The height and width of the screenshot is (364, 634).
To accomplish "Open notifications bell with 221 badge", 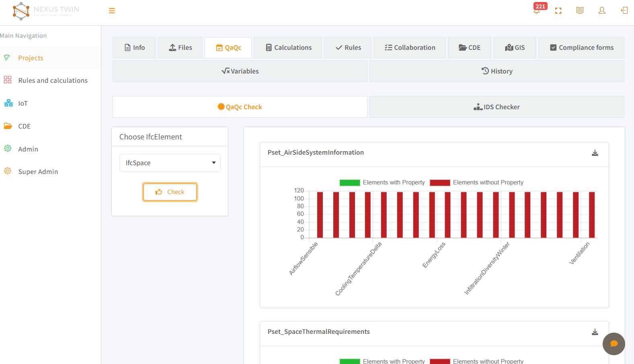I will pyautogui.click(x=537, y=10).
